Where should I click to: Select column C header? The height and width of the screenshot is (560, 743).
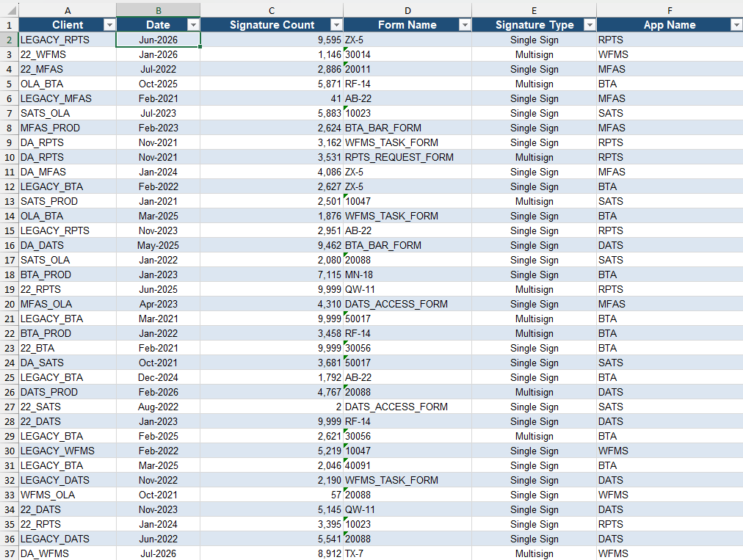tap(272, 10)
